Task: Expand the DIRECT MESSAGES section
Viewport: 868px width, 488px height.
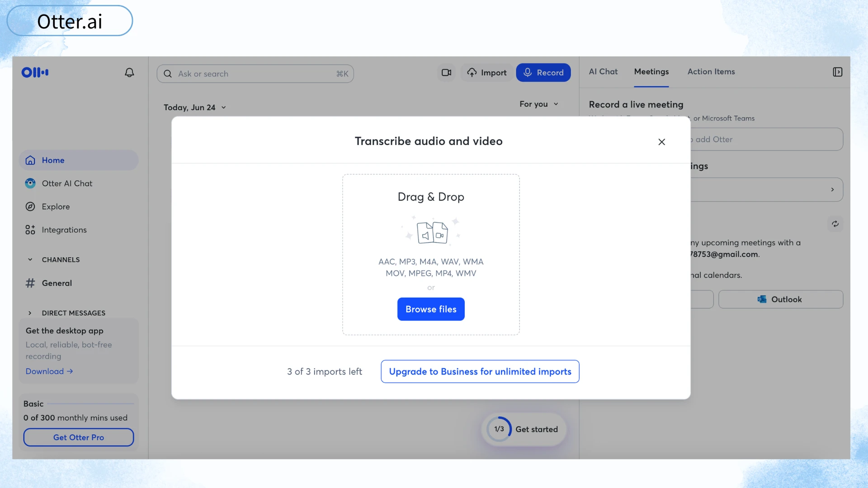Action: tap(30, 313)
